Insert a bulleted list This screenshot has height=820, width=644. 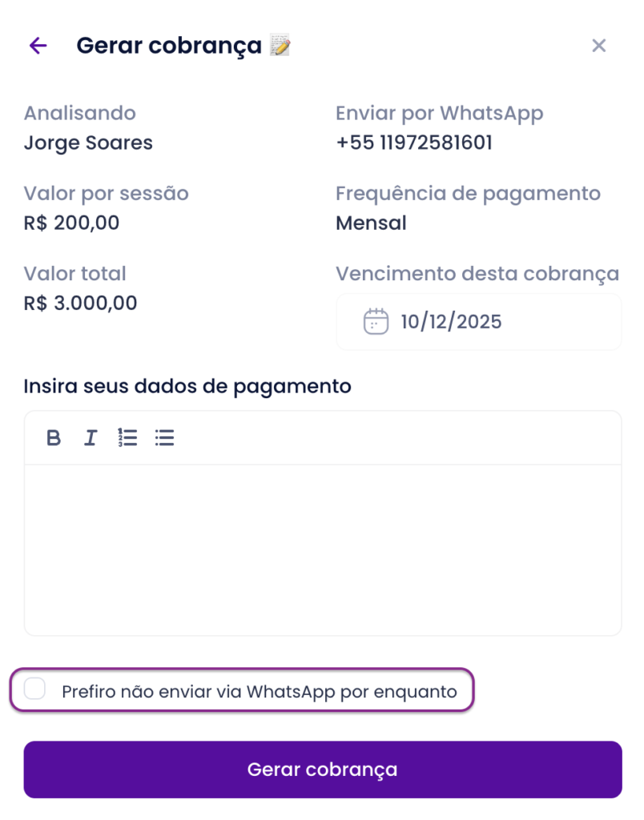[165, 438]
